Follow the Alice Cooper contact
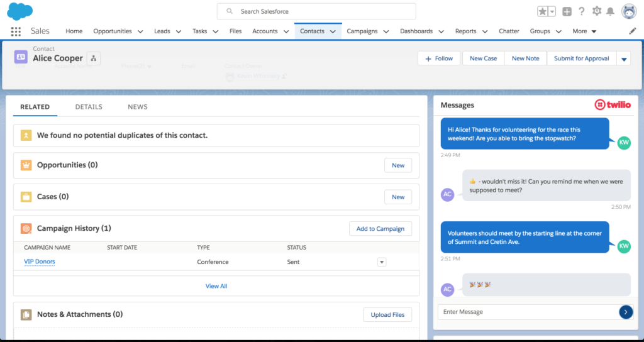Viewport: 644px width, 342px height. 439,58
